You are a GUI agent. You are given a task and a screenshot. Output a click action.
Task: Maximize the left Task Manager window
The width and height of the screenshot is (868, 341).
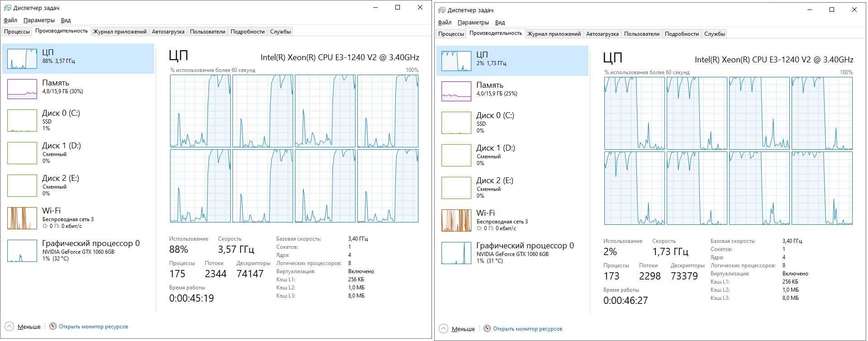(398, 7)
